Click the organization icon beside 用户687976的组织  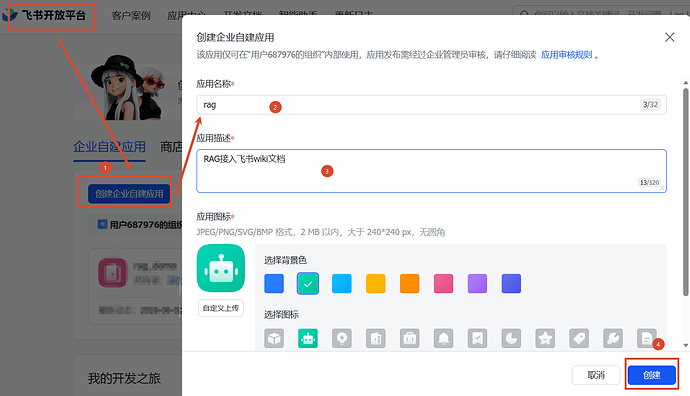click(x=102, y=225)
